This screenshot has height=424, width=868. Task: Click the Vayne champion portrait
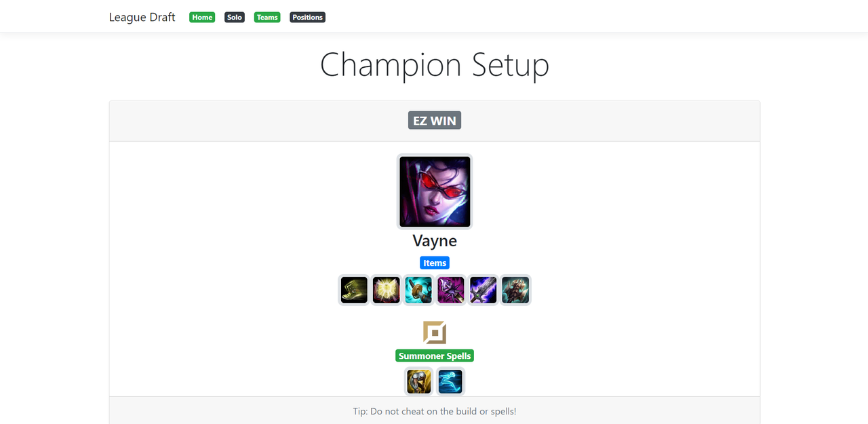pyautogui.click(x=435, y=191)
